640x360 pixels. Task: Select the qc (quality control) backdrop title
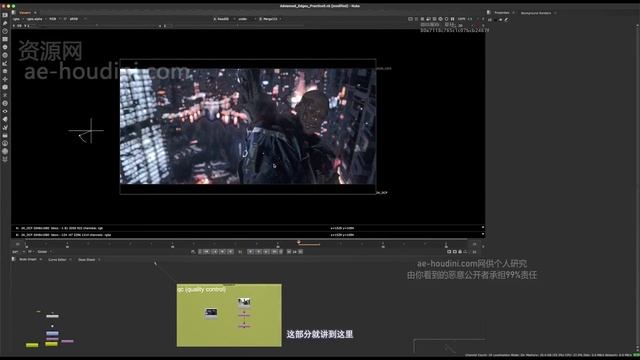point(201,289)
